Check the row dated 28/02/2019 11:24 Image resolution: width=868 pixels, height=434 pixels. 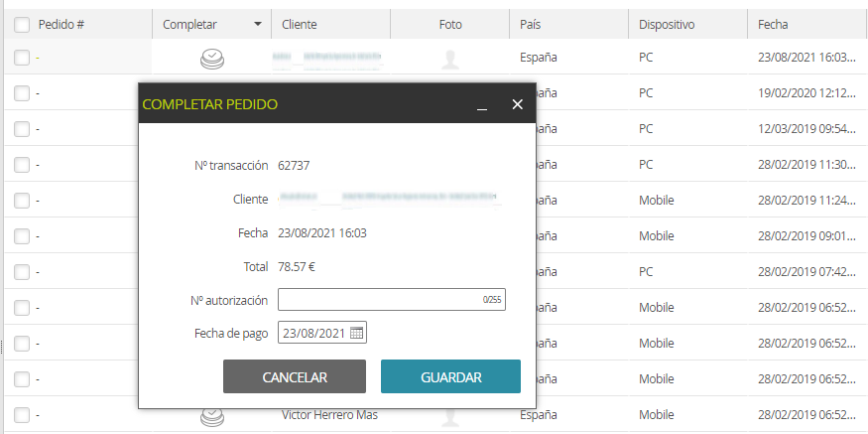[x=22, y=200]
